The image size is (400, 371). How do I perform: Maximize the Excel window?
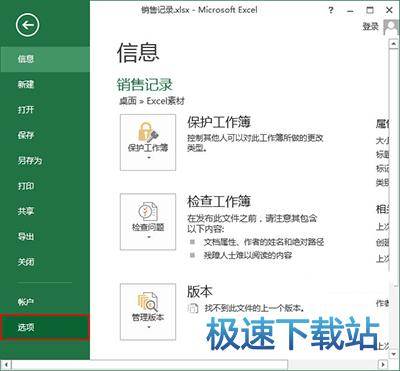coord(370,10)
